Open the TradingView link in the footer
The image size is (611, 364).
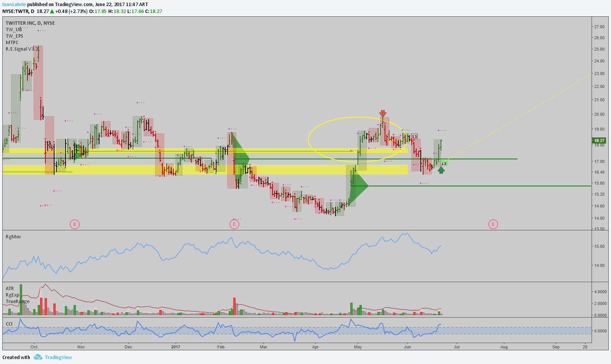tap(58, 357)
